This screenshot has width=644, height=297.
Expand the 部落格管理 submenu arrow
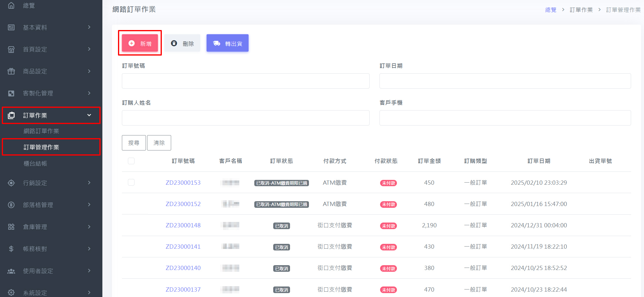(89, 205)
